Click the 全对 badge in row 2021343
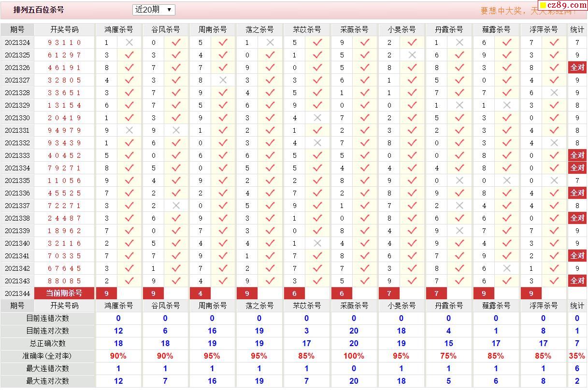 click(577, 281)
